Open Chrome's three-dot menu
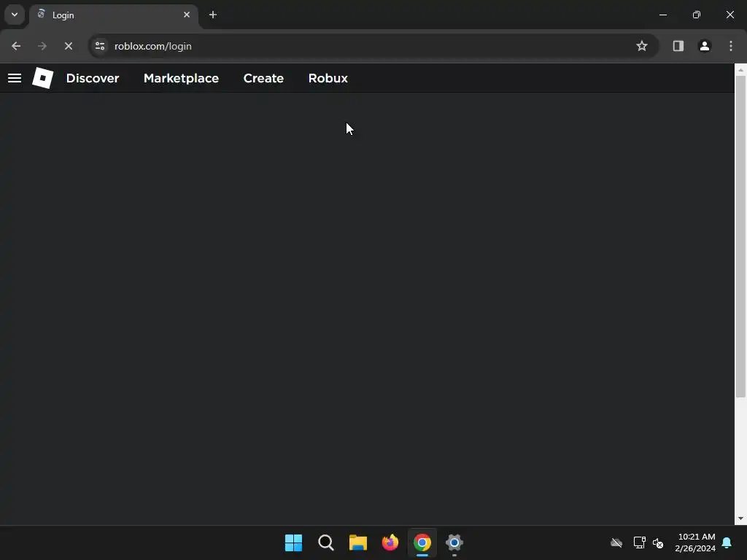 (x=731, y=46)
